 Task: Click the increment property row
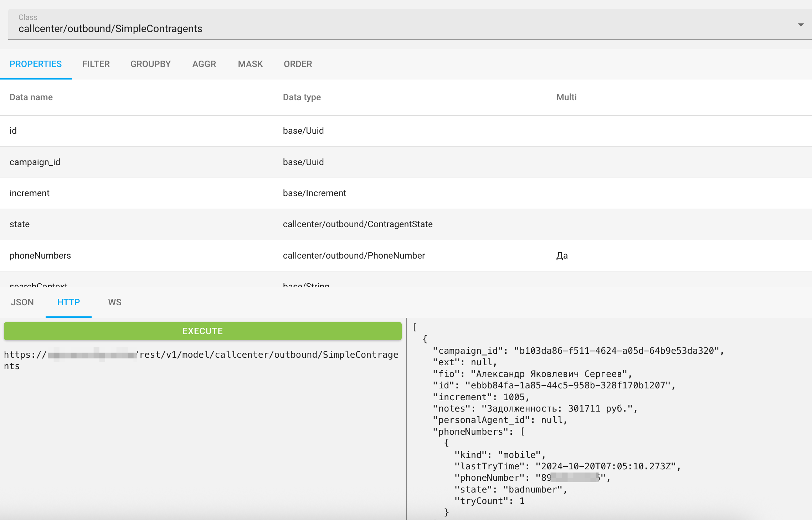click(30, 193)
